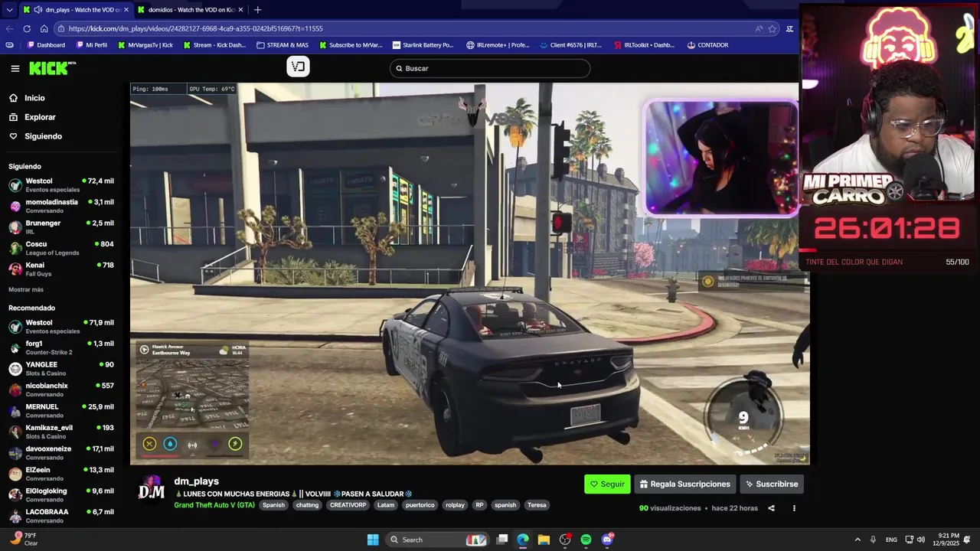Viewport: 980px width, 551px height.
Task: Open Discord from taskbar
Action: point(607,540)
